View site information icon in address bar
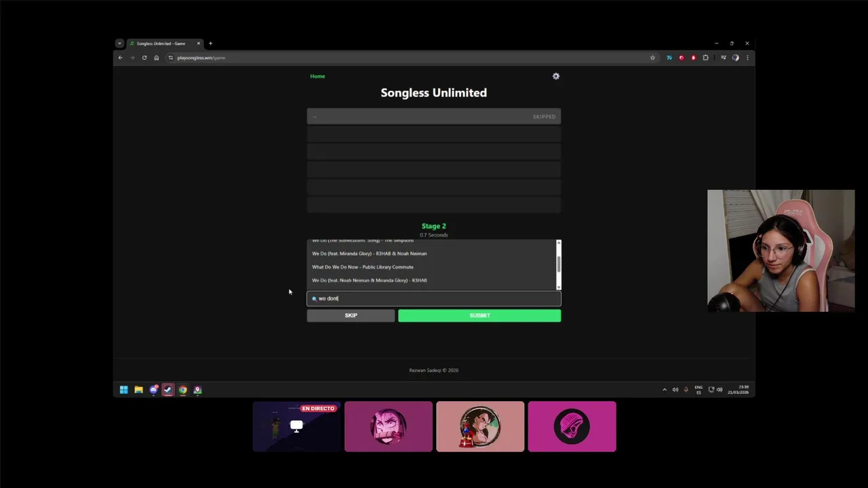 coord(170,58)
